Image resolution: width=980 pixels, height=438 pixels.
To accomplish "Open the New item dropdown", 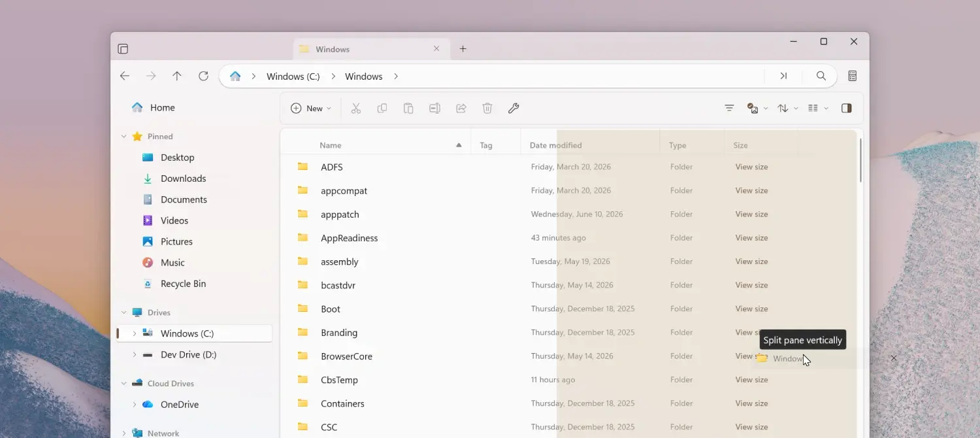I will (311, 108).
